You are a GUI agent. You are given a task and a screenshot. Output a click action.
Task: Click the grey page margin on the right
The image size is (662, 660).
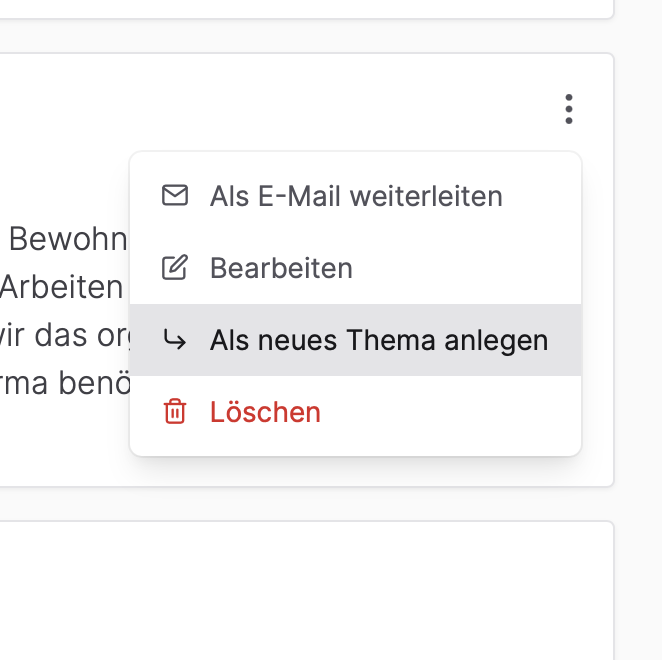point(638,300)
